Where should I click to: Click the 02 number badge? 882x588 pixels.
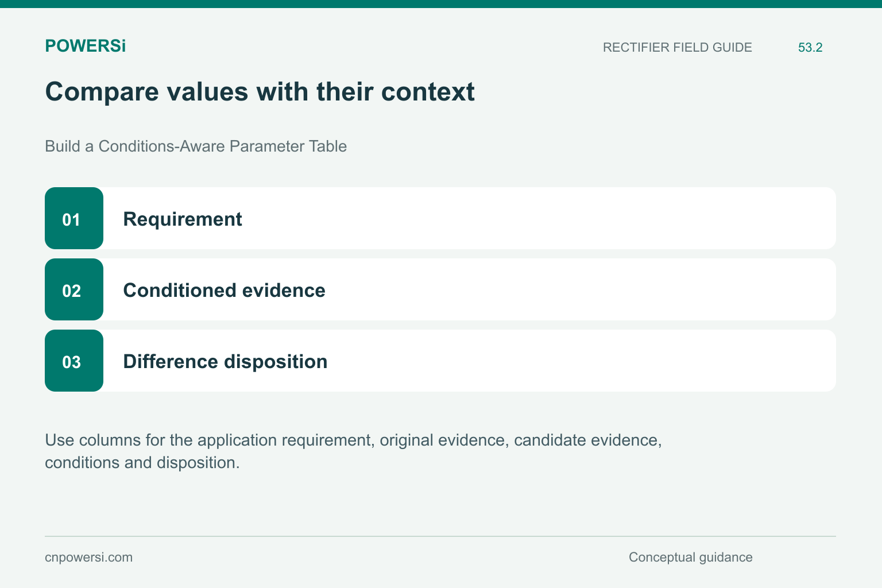tap(74, 289)
